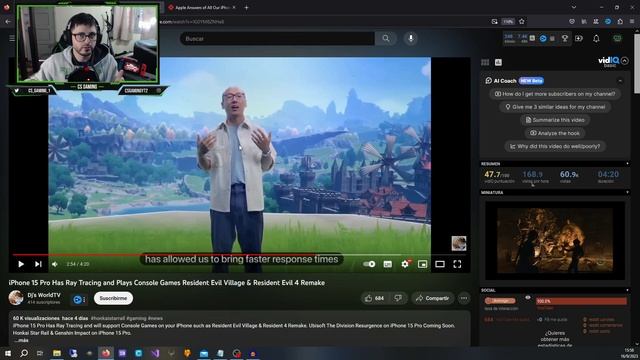Click the vidIQ icon beside channel name

[78, 300]
